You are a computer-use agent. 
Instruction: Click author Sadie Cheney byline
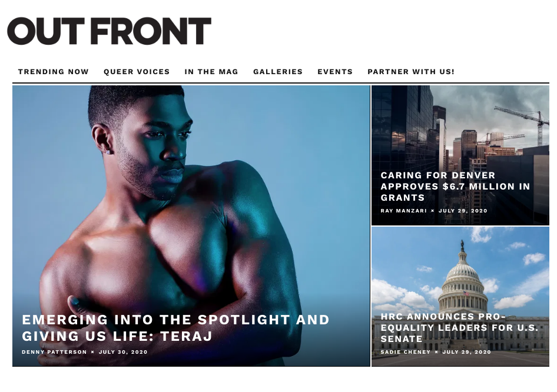405,352
